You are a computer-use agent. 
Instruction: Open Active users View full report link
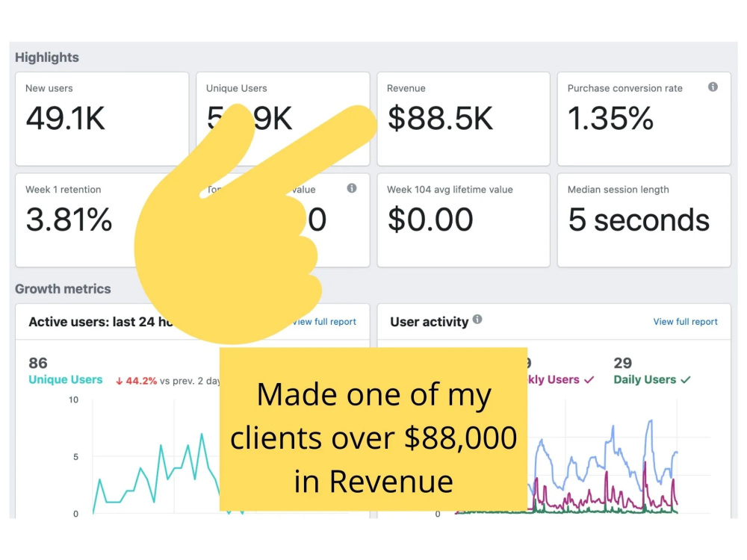pos(324,322)
